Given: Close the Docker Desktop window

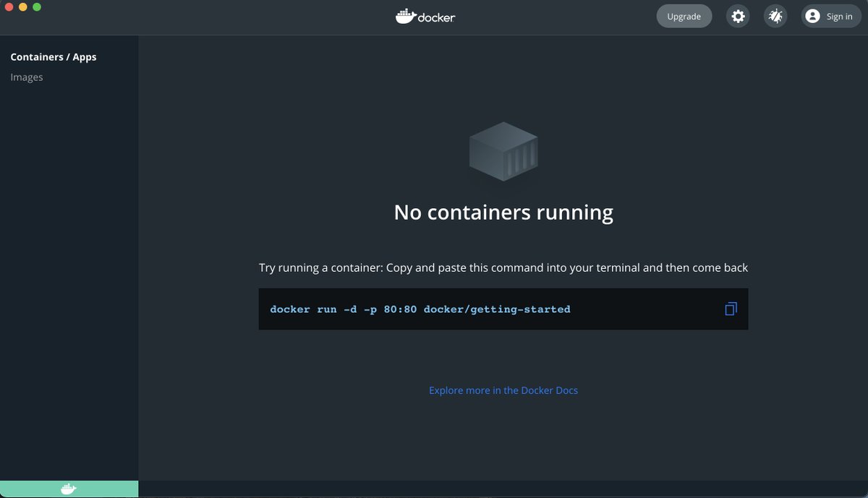Looking at the screenshot, I should click(x=9, y=7).
